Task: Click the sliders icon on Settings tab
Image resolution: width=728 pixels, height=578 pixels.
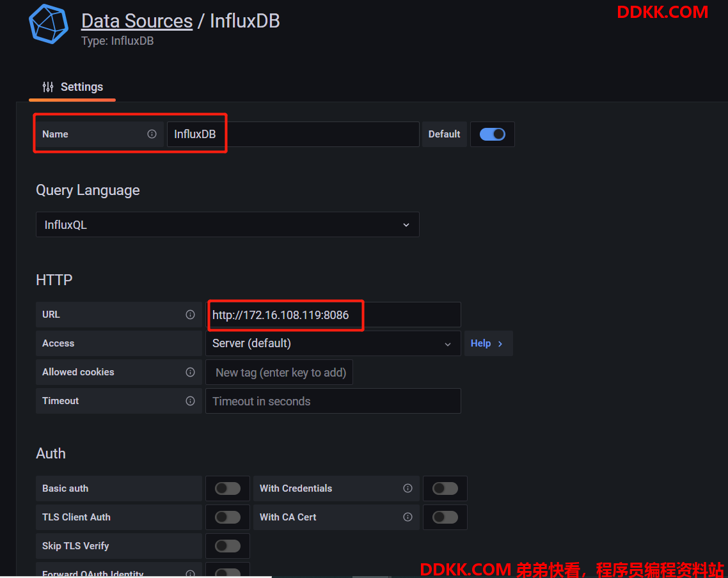Action: (x=48, y=87)
